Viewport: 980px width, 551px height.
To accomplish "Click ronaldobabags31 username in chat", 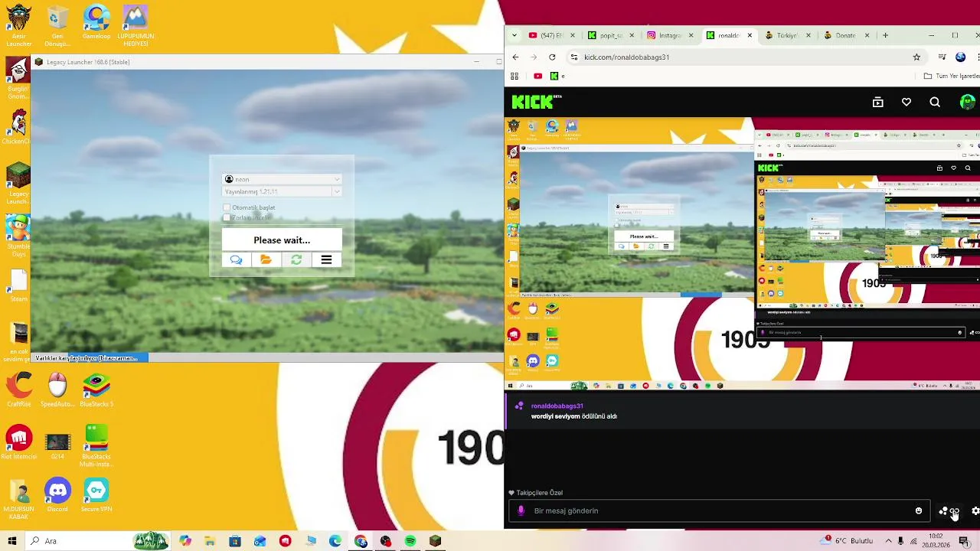I will point(557,406).
